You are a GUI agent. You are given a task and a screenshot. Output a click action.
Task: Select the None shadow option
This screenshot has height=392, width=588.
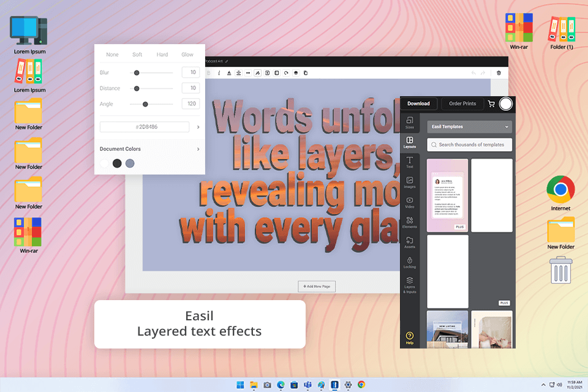point(112,55)
